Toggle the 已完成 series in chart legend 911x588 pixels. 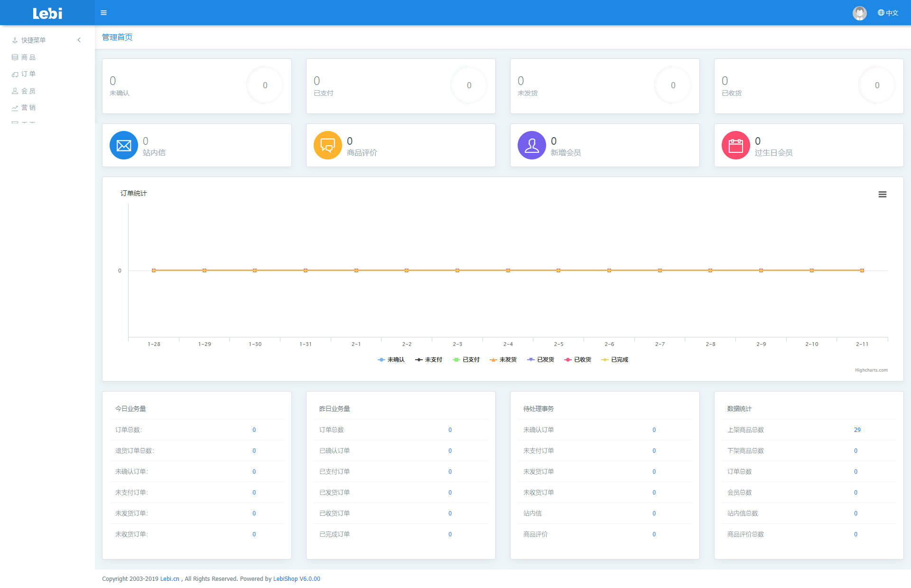(x=619, y=360)
